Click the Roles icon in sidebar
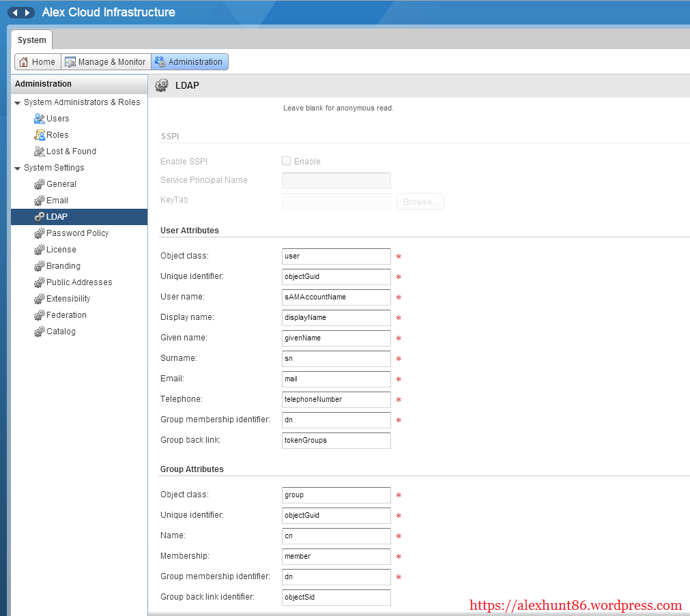690x616 pixels. point(40,135)
